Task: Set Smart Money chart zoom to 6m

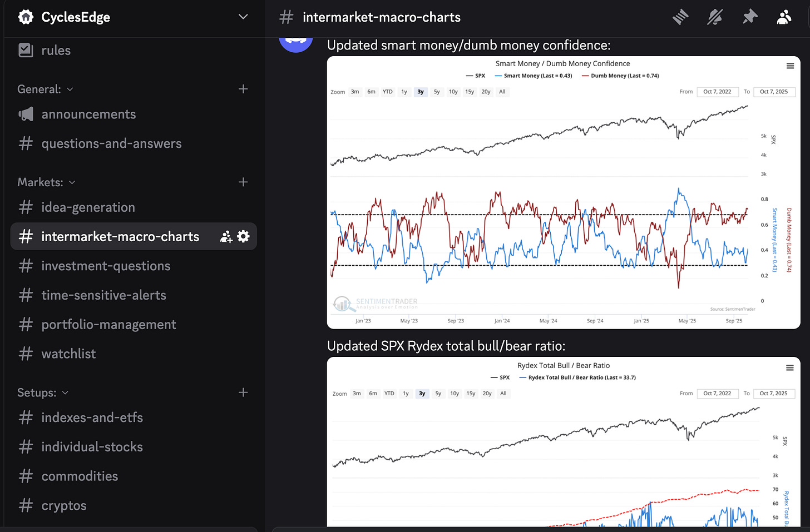Action: pos(371,92)
